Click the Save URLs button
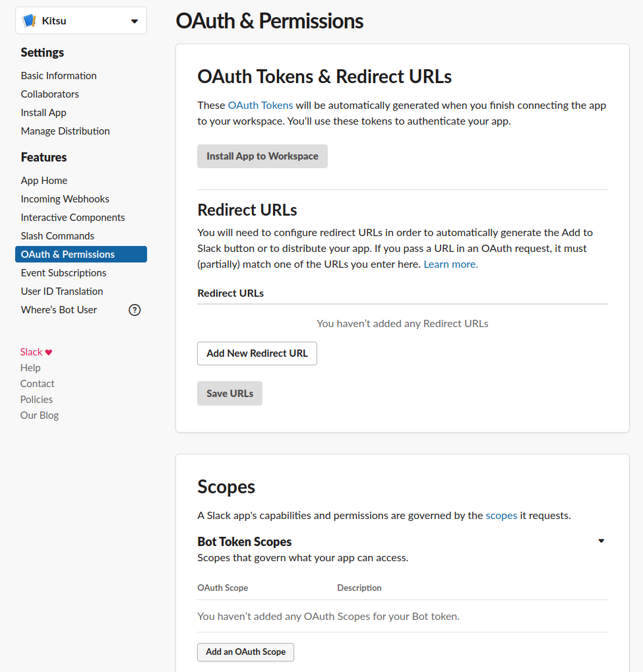This screenshot has width=643, height=672. (x=230, y=394)
